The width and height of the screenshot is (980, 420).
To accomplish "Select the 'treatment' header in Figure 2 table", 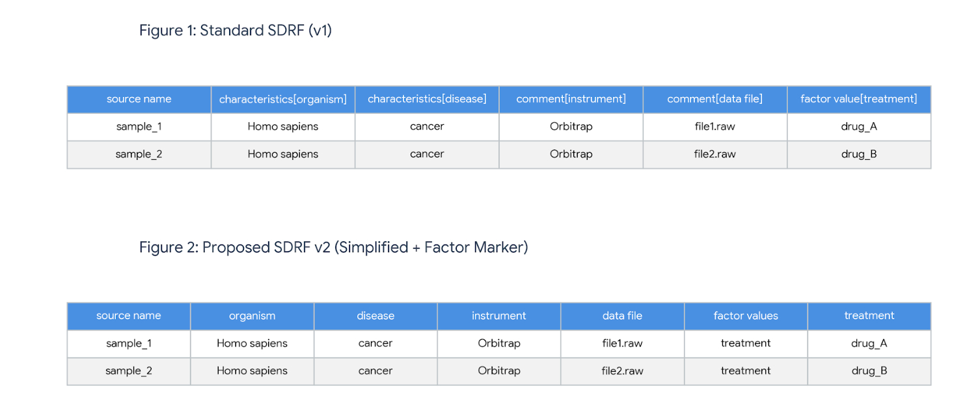I will point(869,315).
